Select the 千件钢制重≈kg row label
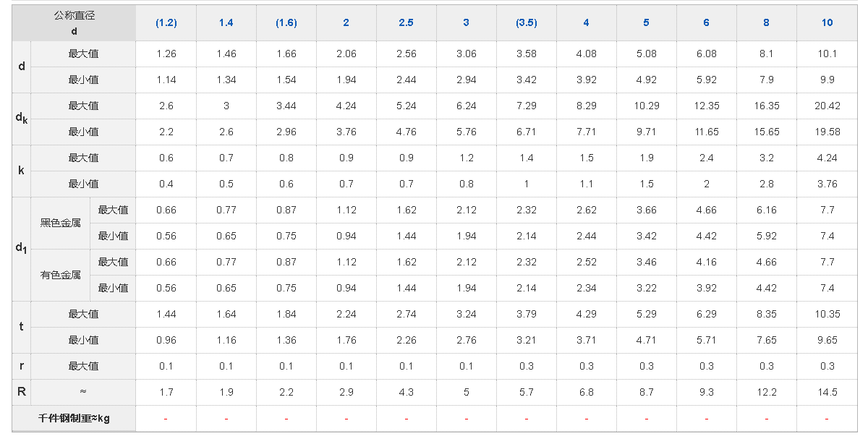The height and width of the screenshot is (439, 868). pyautogui.click(x=74, y=418)
